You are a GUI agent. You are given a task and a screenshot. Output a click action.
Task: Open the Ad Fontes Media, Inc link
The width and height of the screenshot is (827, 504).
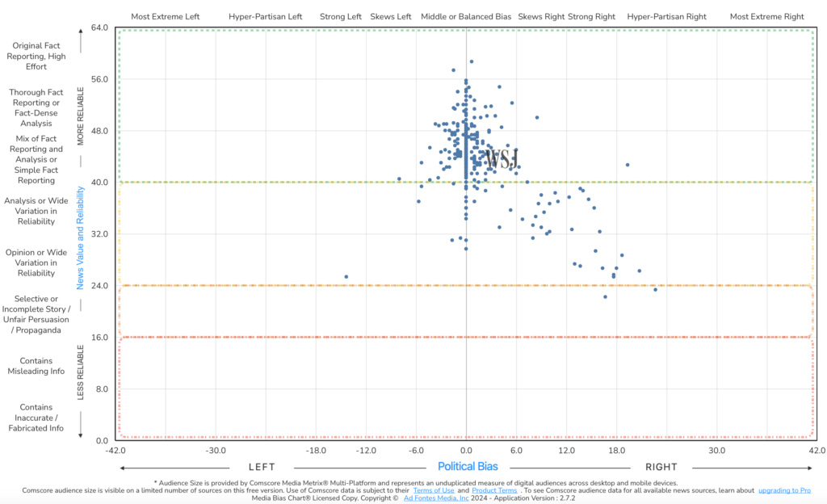pos(436,498)
